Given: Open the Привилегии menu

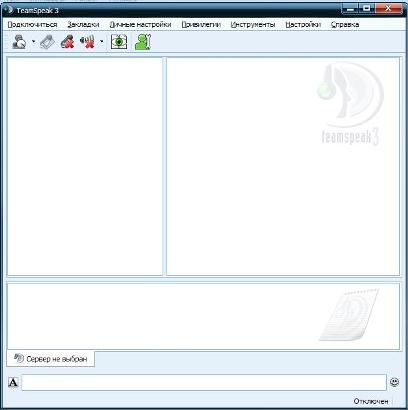Looking at the screenshot, I should (x=201, y=25).
